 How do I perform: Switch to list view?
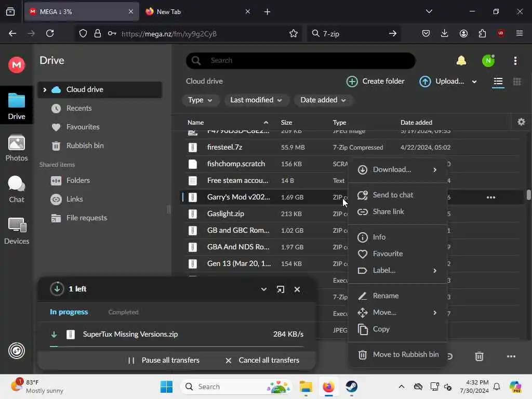498,82
